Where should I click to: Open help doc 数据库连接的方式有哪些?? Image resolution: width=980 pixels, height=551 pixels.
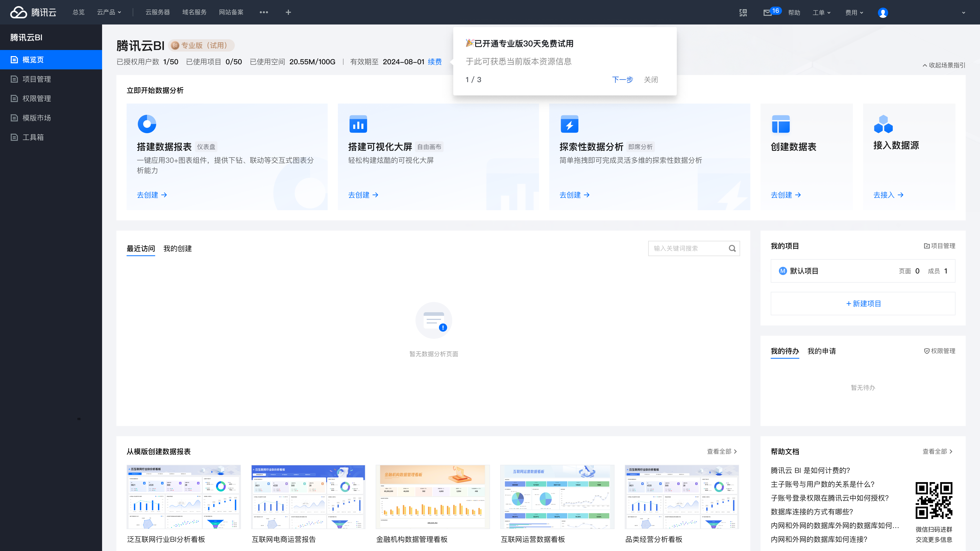(812, 511)
